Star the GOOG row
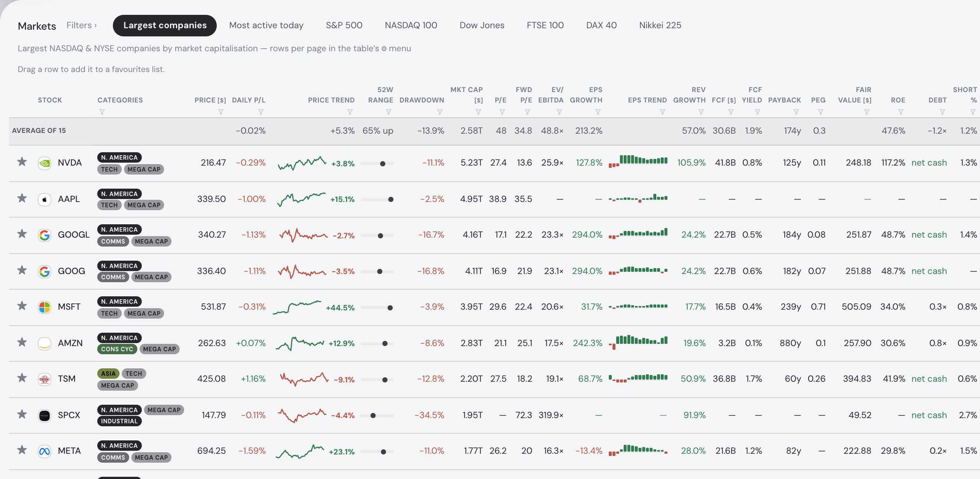 tap(22, 270)
